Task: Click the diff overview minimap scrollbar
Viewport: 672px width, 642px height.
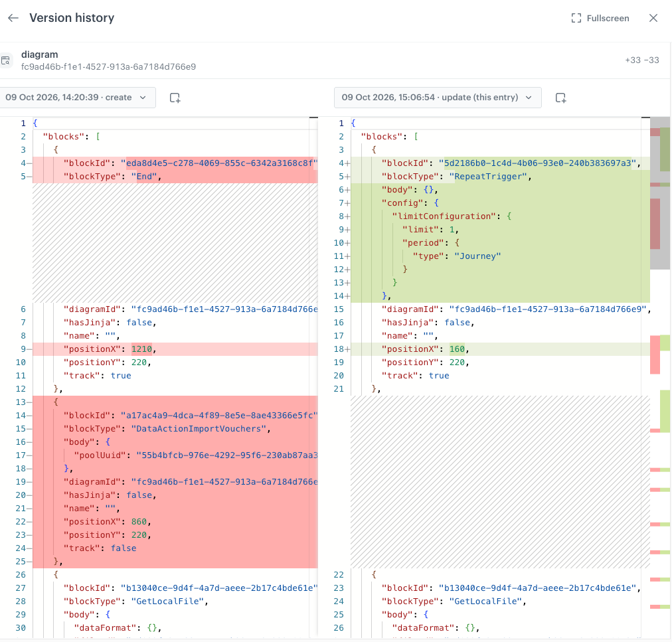Action: click(660, 193)
